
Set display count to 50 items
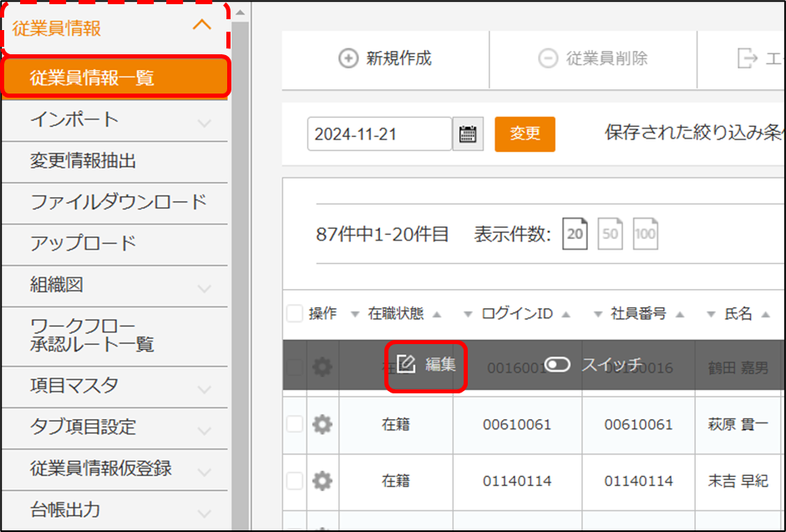click(x=611, y=235)
